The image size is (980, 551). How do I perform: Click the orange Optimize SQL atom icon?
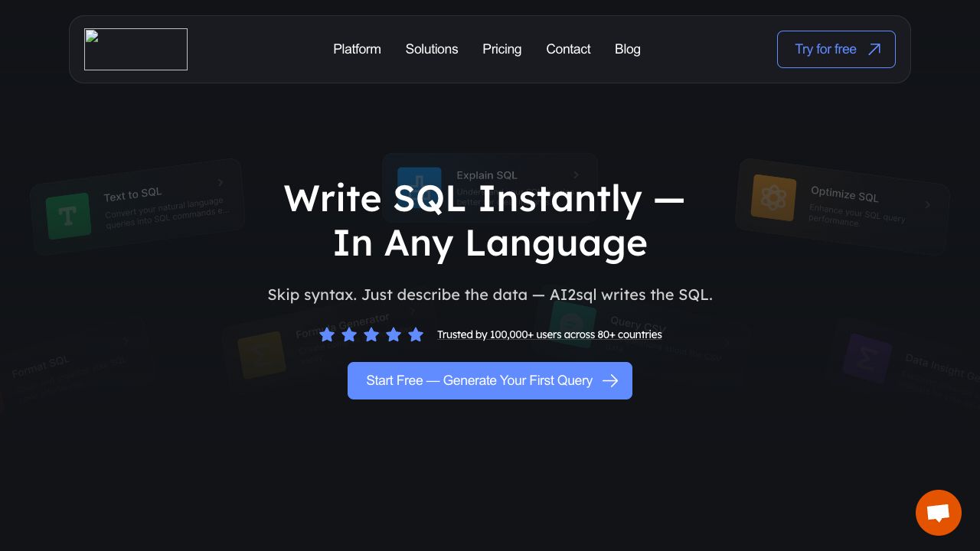(x=774, y=197)
